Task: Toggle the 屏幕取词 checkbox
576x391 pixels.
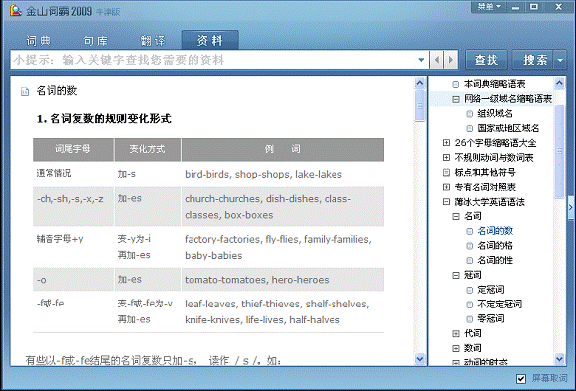Action: (521, 379)
